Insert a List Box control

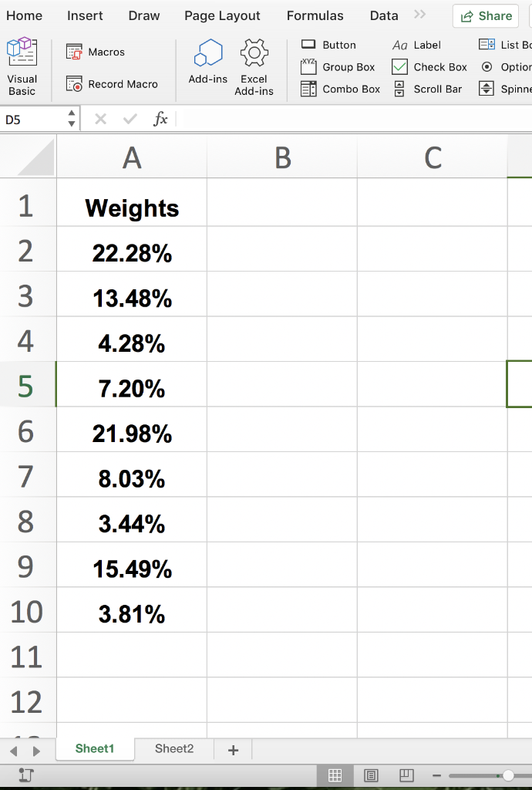tap(505, 44)
